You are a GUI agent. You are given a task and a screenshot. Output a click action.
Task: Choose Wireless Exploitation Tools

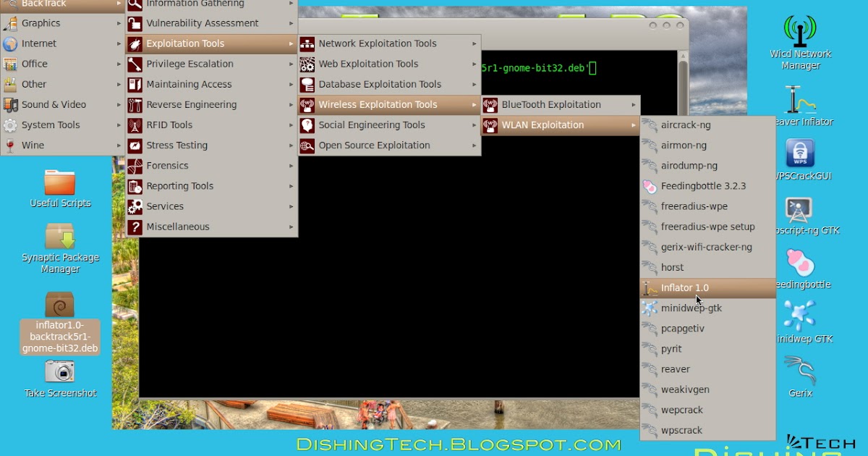tap(376, 104)
